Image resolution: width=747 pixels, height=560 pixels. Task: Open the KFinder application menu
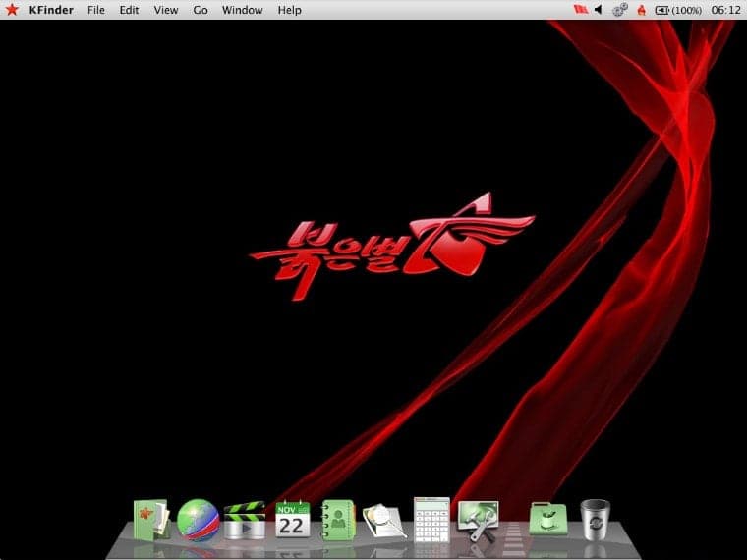tap(51, 10)
